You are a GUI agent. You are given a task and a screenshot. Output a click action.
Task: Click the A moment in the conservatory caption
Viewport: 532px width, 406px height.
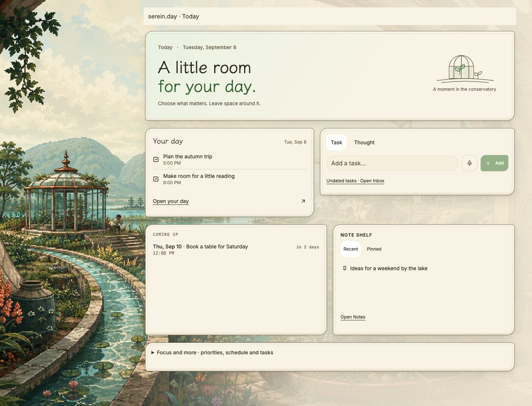click(464, 89)
